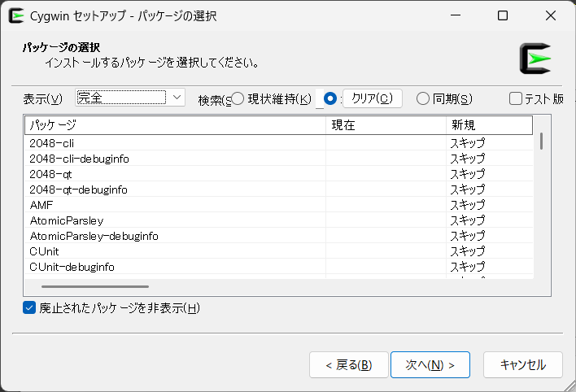
Task: Click the large Cygwin logo in the header
Action: (535, 59)
